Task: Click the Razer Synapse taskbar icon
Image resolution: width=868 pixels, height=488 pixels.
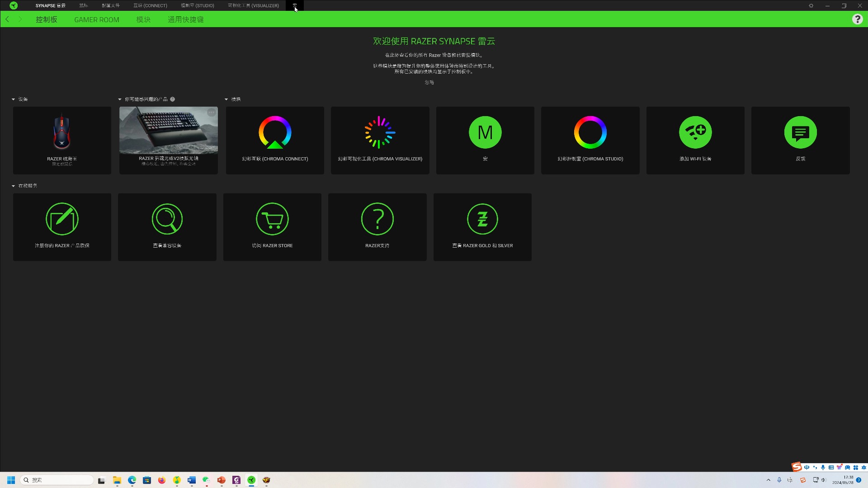Action: [x=251, y=480]
